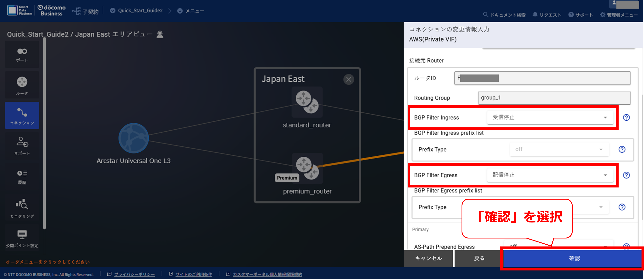Open help for BGP Filter Ingress
The image size is (644, 279).
(626, 117)
